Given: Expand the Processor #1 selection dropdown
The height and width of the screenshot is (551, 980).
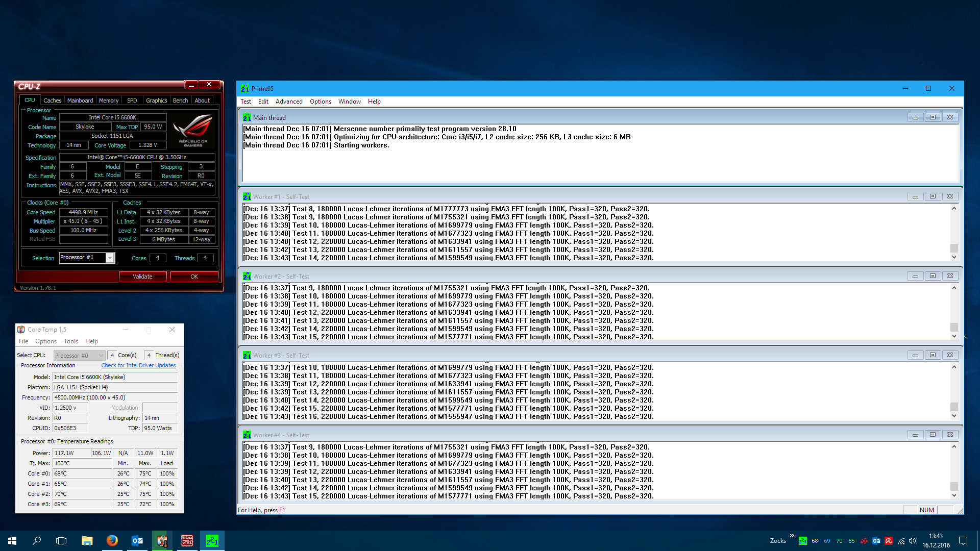Looking at the screenshot, I should [110, 258].
